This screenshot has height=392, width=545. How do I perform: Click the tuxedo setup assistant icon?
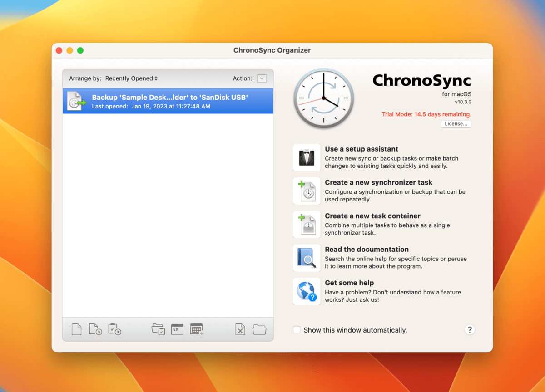[x=307, y=158]
